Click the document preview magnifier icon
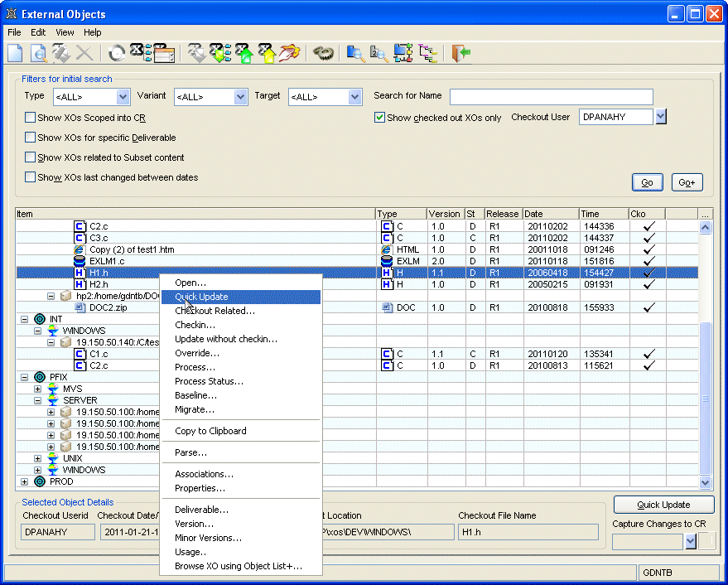Viewport: 728px width, 585px height. point(38,53)
